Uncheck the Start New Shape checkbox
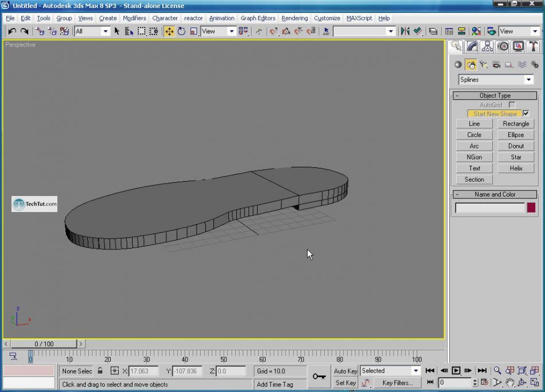The width and height of the screenshot is (545, 392). tap(526, 113)
